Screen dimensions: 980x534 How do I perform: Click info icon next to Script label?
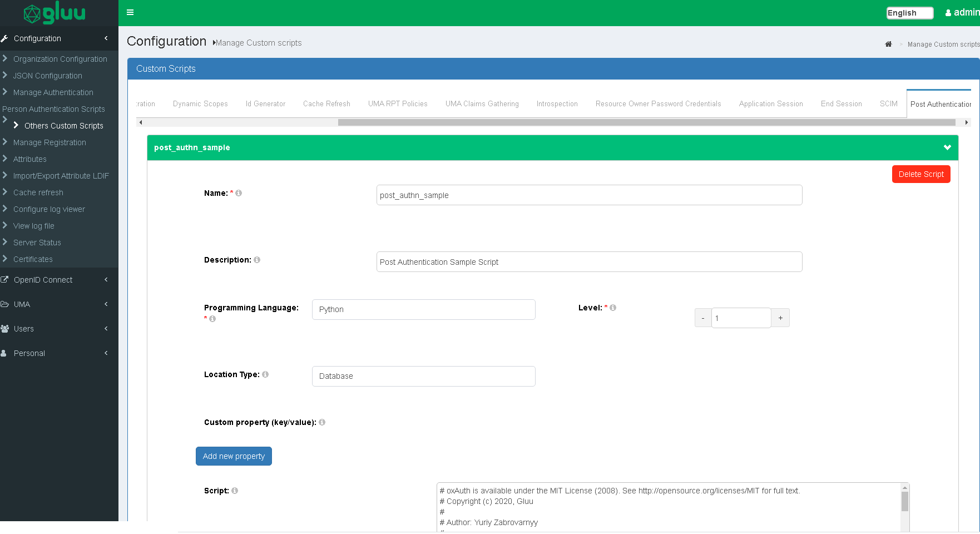point(235,491)
